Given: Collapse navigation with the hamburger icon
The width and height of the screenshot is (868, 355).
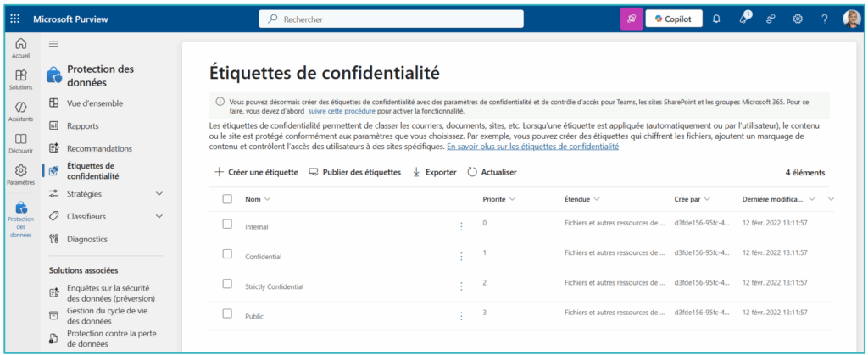Looking at the screenshot, I should pyautogui.click(x=53, y=44).
